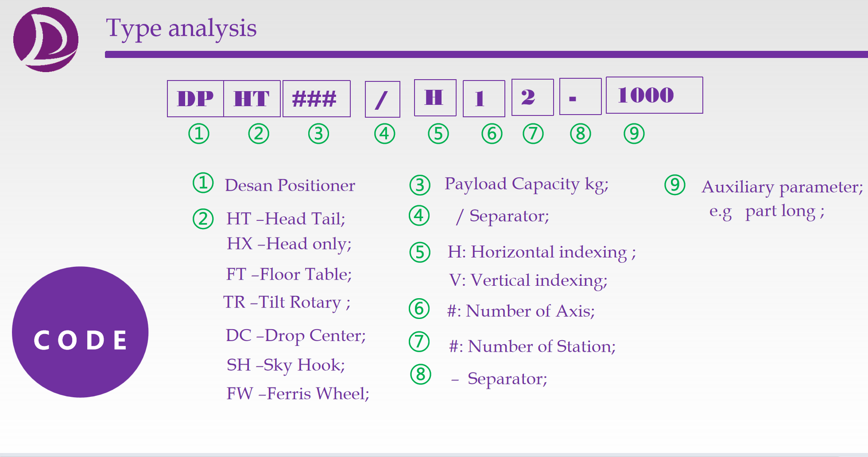Click circled number 1 under DP box

[199, 134]
